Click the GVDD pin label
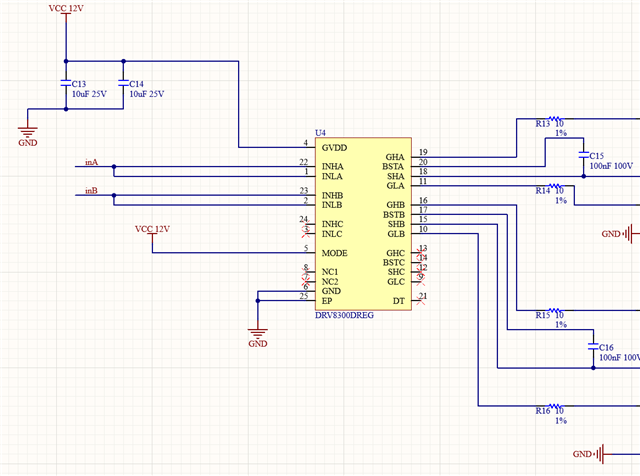Viewport: 640px width, 476px height. [x=334, y=148]
